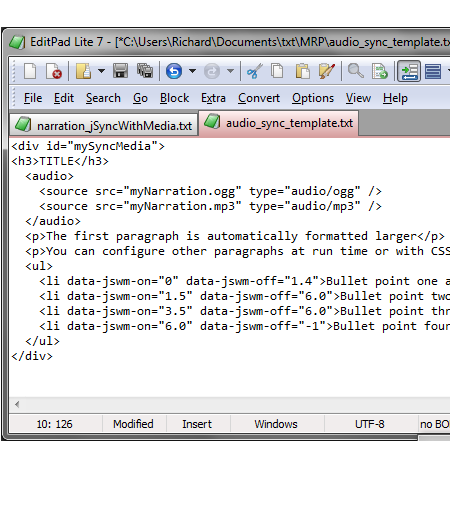The image size is (450, 519).
Task: Open the View menu
Action: (x=358, y=98)
